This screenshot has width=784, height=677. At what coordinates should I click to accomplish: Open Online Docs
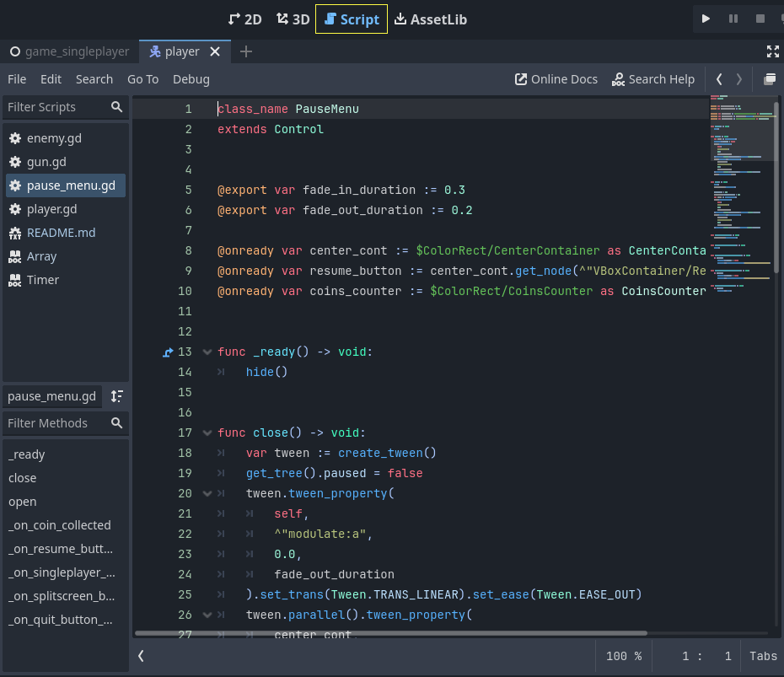click(556, 78)
